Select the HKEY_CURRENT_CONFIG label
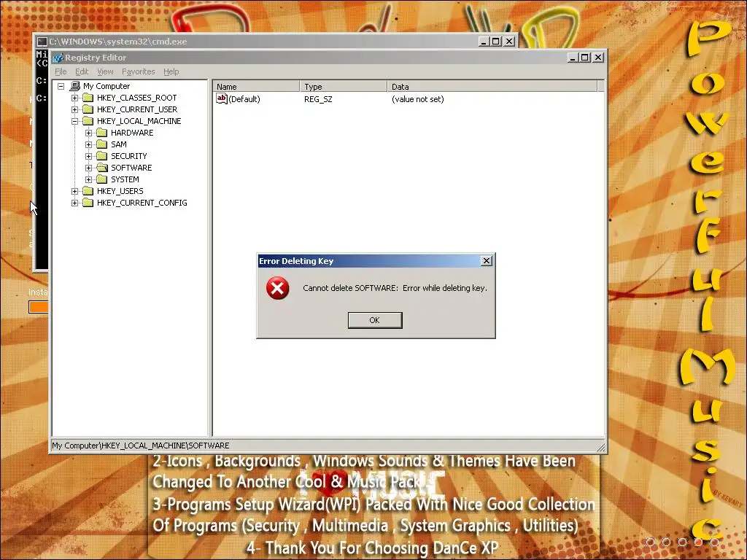Screen dimensions: 747x560 coord(142,203)
